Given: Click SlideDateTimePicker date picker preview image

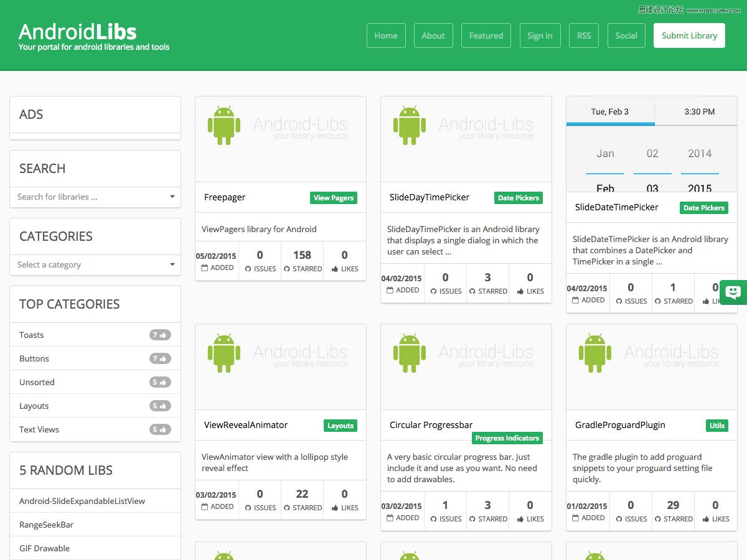Looking at the screenshot, I should tap(652, 144).
